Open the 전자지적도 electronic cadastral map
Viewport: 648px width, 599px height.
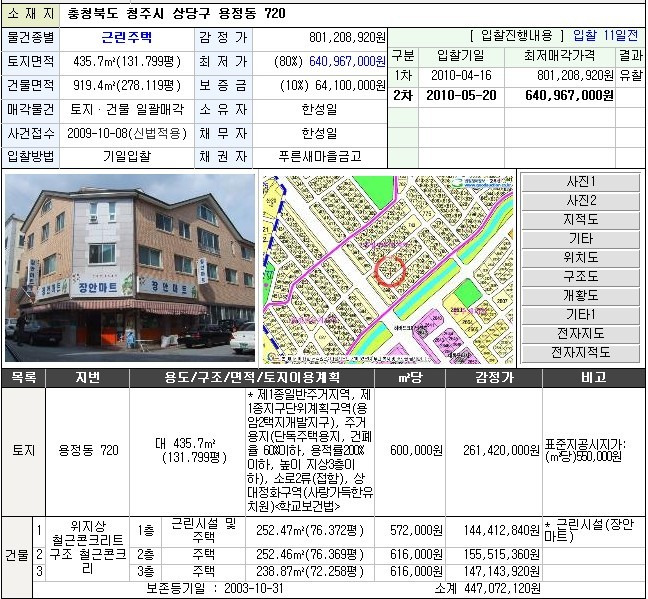click(x=580, y=353)
